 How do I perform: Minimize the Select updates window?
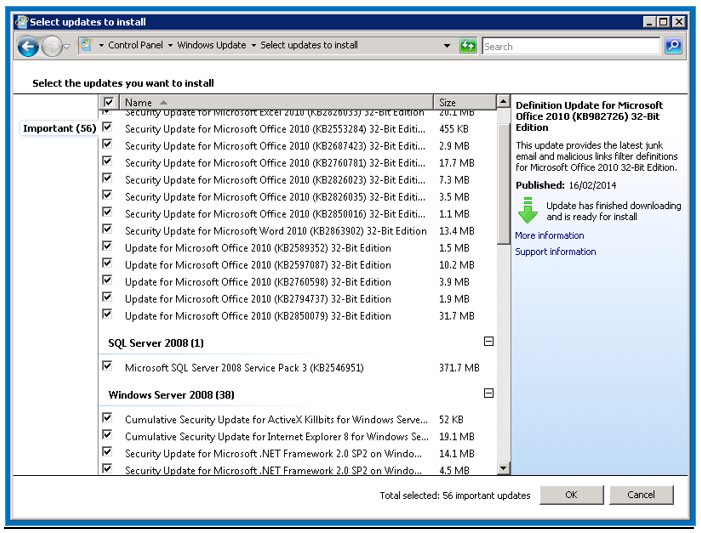click(650, 21)
